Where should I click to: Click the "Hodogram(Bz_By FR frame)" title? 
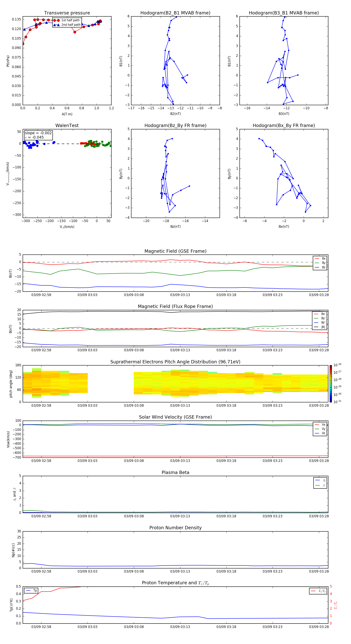175,125
